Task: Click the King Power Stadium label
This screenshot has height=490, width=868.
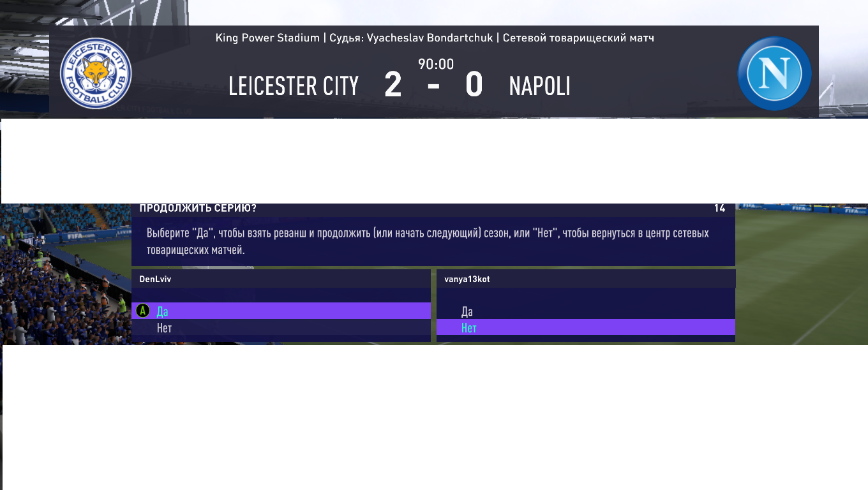Action: tap(267, 38)
